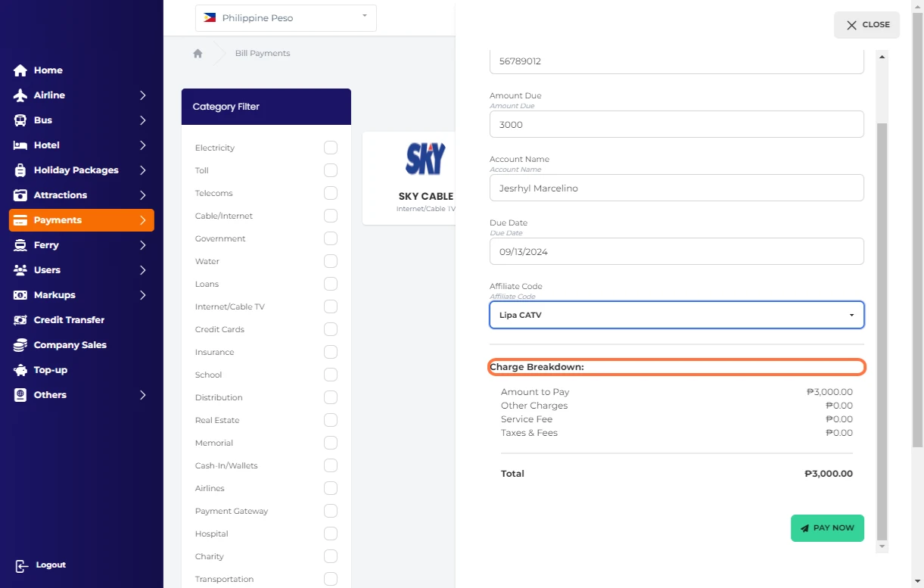
Task: Tick the Water category checkbox
Action: click(x=331, y=261)
